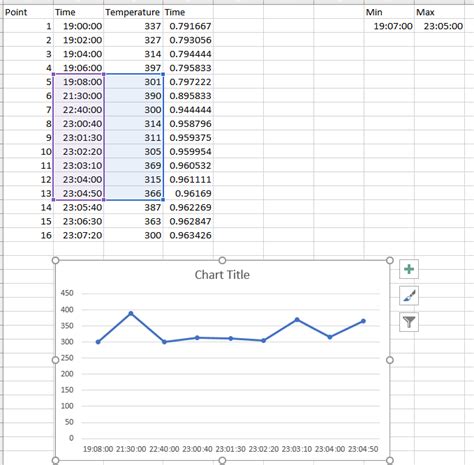Click chart data point above 23:04:50
This screenshot has height=465, width=474.
pyautogui.click(x=363, y=321)
